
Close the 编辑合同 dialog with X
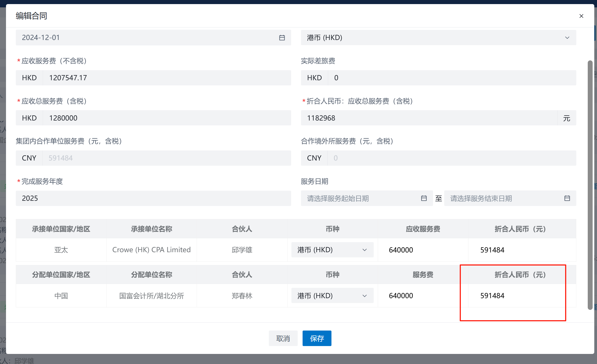point(581,16)
